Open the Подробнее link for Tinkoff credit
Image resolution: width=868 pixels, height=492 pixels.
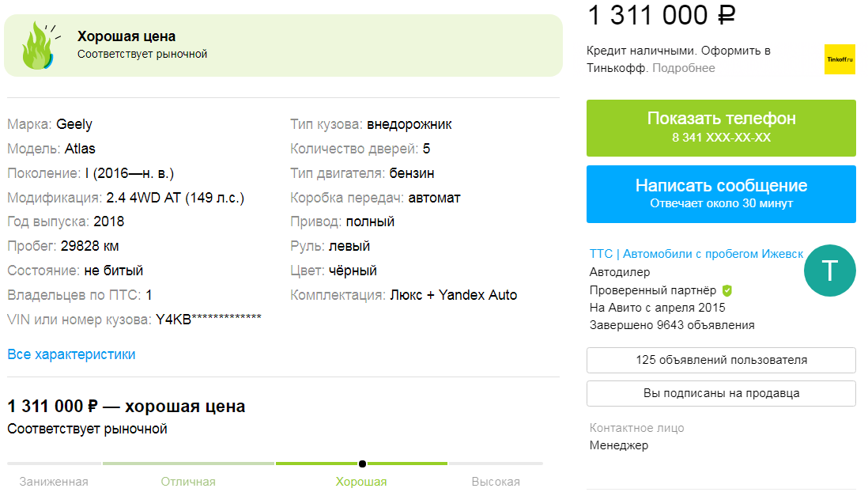(x=684, y=68)
